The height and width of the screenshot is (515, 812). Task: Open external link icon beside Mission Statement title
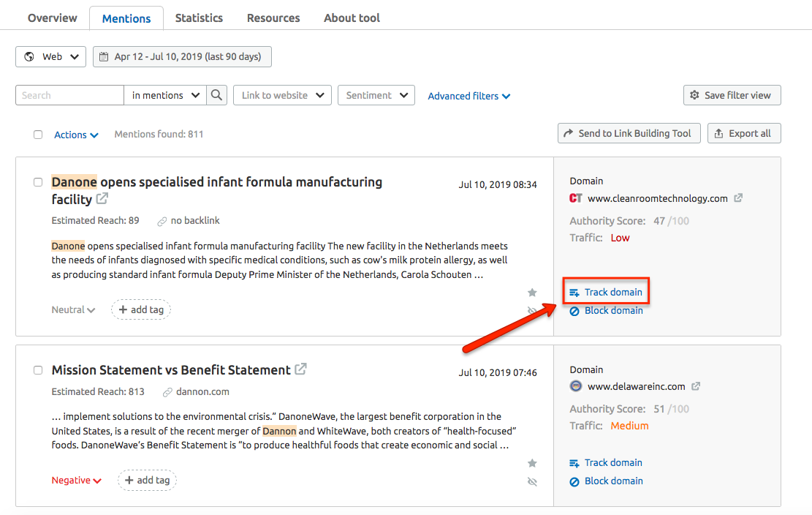(x=300, y=369)
